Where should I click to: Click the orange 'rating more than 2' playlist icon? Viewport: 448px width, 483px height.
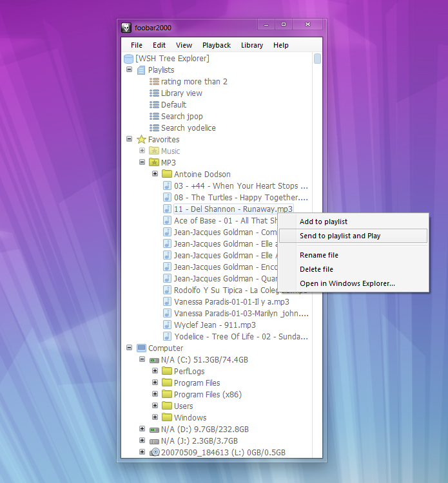[154, 82]
